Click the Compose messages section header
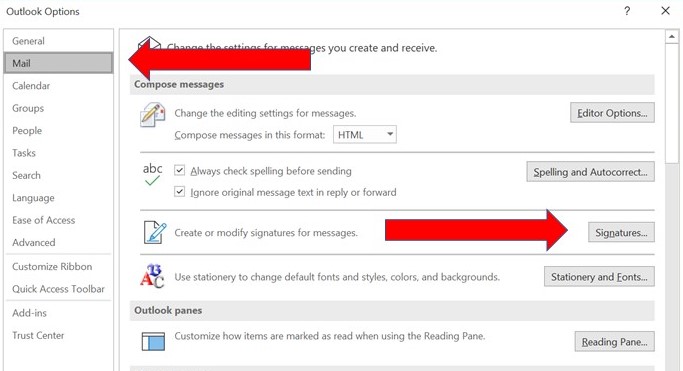Screen dimensions: 683x371 [392, 84]
